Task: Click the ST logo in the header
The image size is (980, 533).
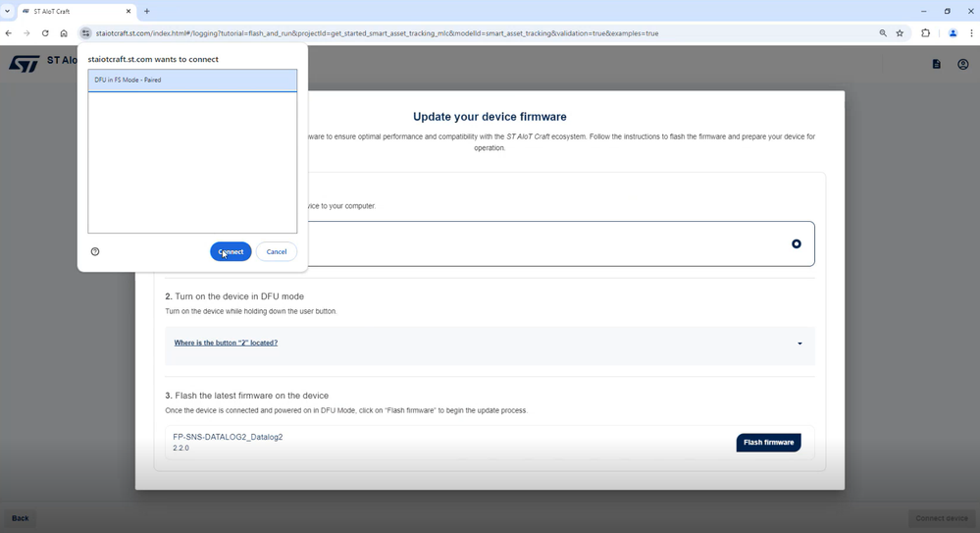Action: tap(25, 63)
